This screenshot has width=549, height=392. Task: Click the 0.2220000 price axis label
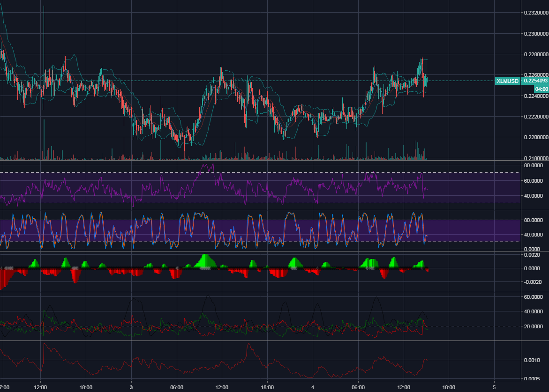click(536, 117)
